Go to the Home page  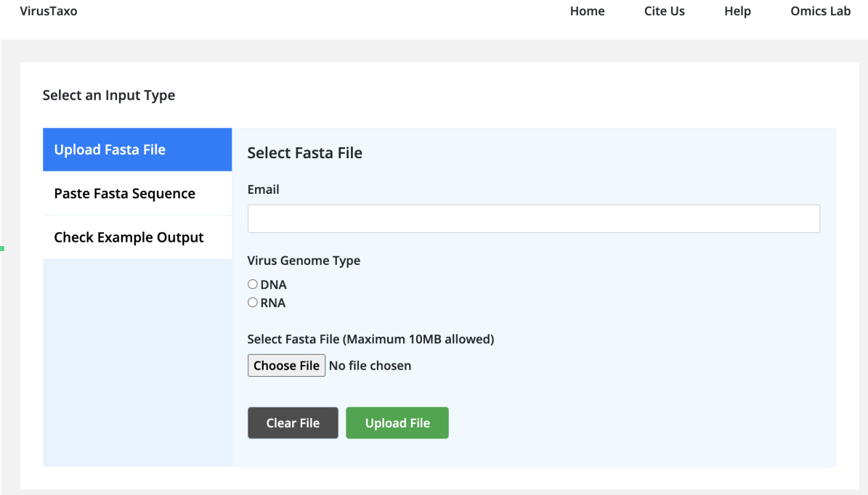click(x=587, y=12)
